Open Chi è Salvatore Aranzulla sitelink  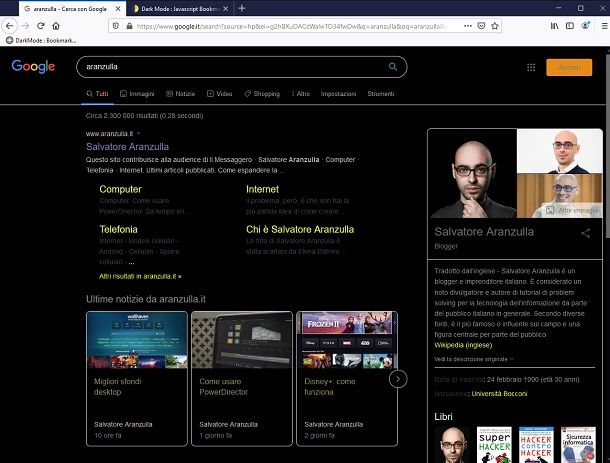300,229
